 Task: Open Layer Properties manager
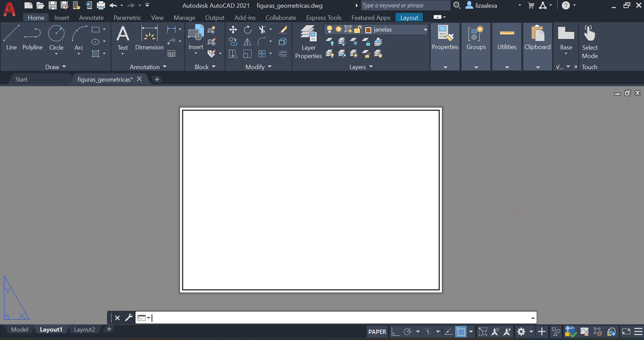[x=308, y=42]
